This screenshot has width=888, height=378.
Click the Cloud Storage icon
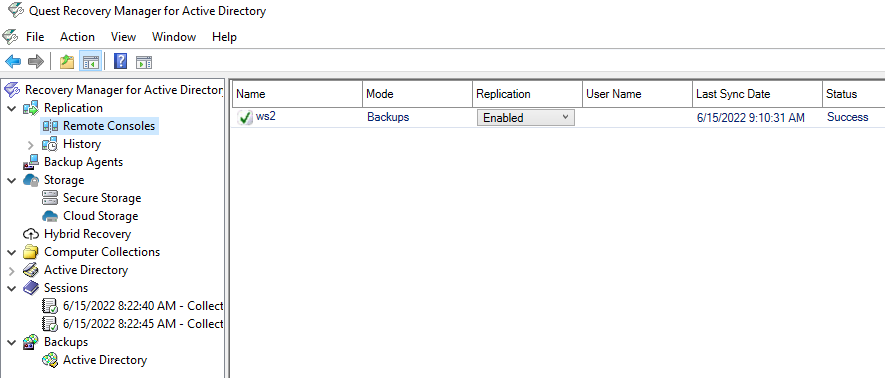pos(50,216)
